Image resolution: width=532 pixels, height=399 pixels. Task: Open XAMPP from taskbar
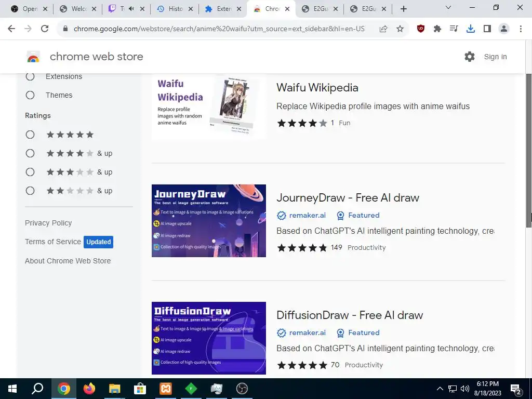(x=166, y=389)
